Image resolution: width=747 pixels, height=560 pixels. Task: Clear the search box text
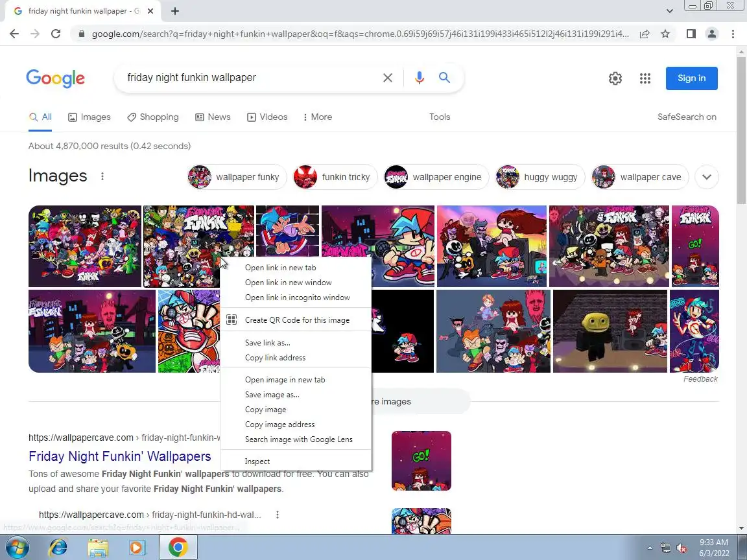[x=388, y=78]
